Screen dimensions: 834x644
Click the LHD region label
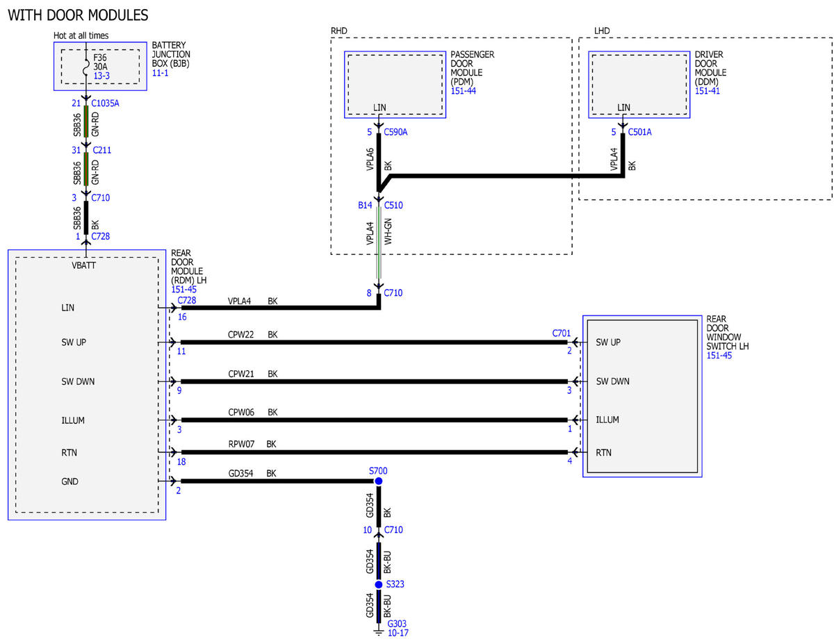(x=603, y=31)
